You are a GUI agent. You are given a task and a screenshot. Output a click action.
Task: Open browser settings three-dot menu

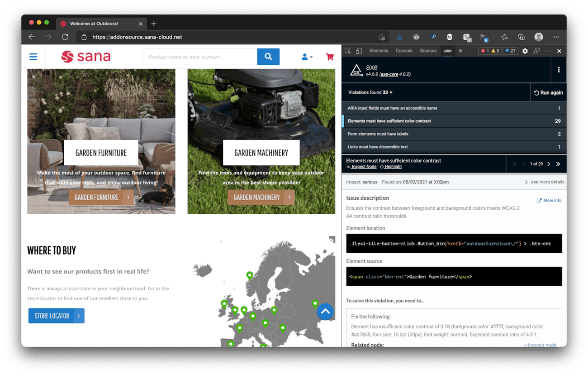click(556, 37)
